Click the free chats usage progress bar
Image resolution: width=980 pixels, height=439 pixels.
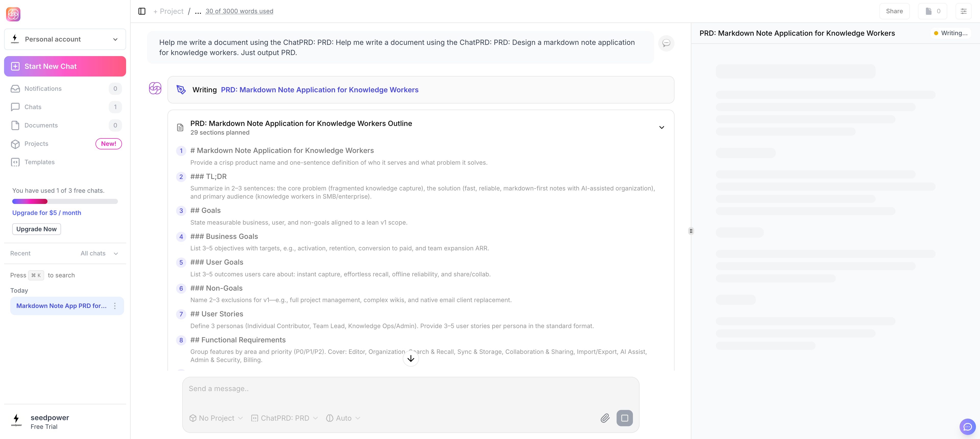pyautogui.click(x=65, y=201)
